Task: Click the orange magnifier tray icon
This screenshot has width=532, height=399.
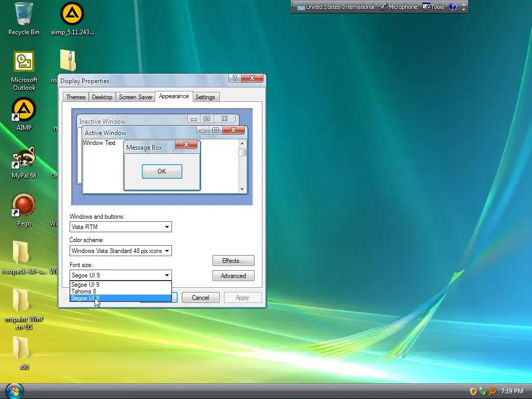Action: [492, 391]
